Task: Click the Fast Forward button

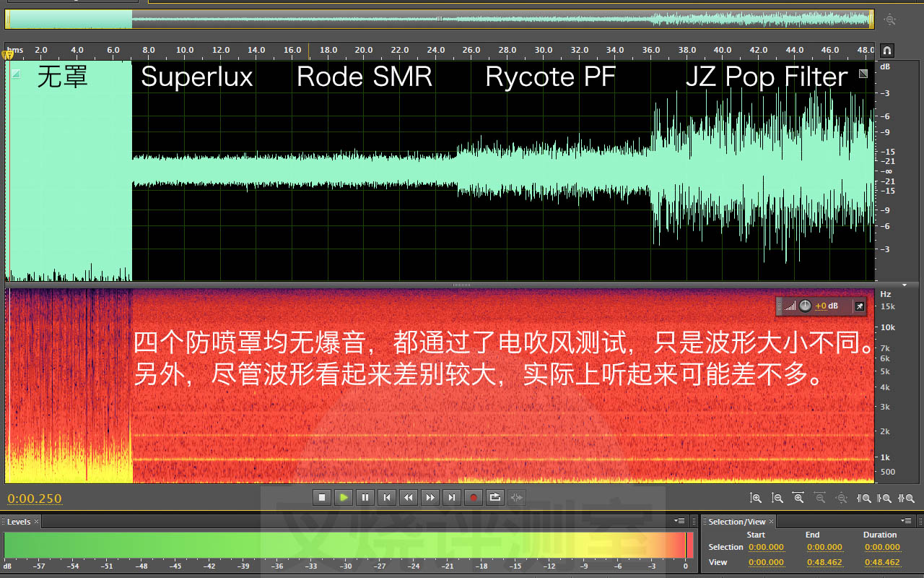Action: [430, 497]
